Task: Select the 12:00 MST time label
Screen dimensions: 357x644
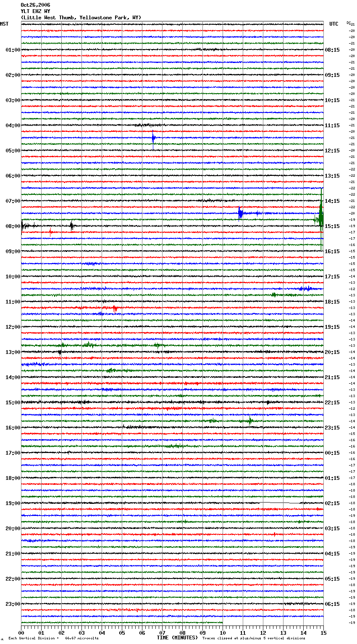Action: point(13,327)
